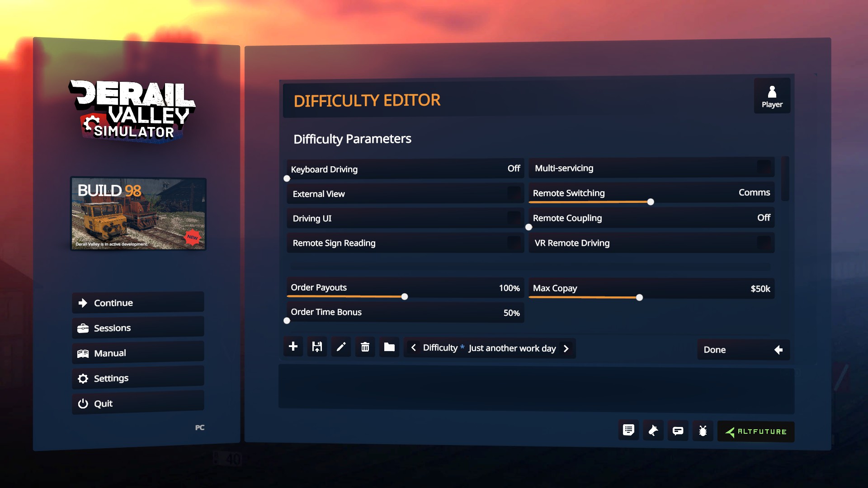Click the Remote Coupling slider handle
The image size is (868, 488).
(x=528, y=227)
